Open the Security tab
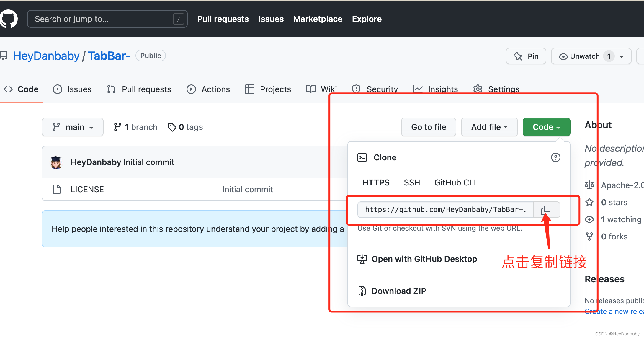This screenshot has width=644, height=339. pos(375,89)
